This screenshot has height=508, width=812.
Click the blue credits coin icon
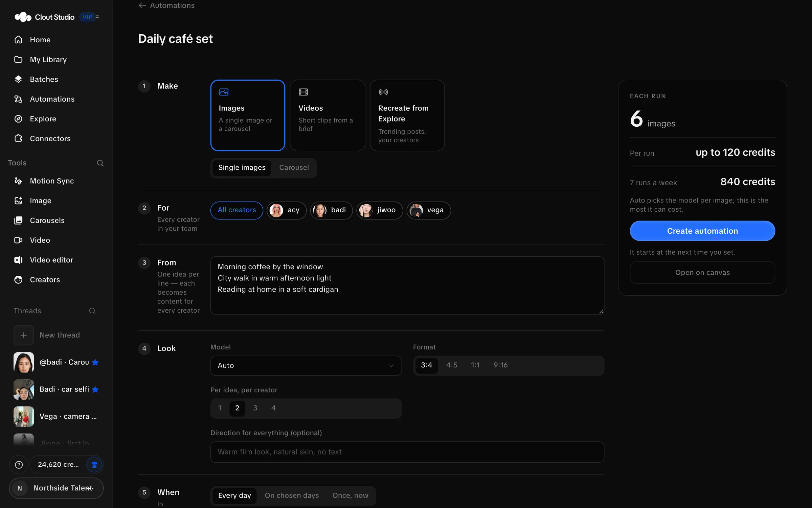[x=94, y=465]
